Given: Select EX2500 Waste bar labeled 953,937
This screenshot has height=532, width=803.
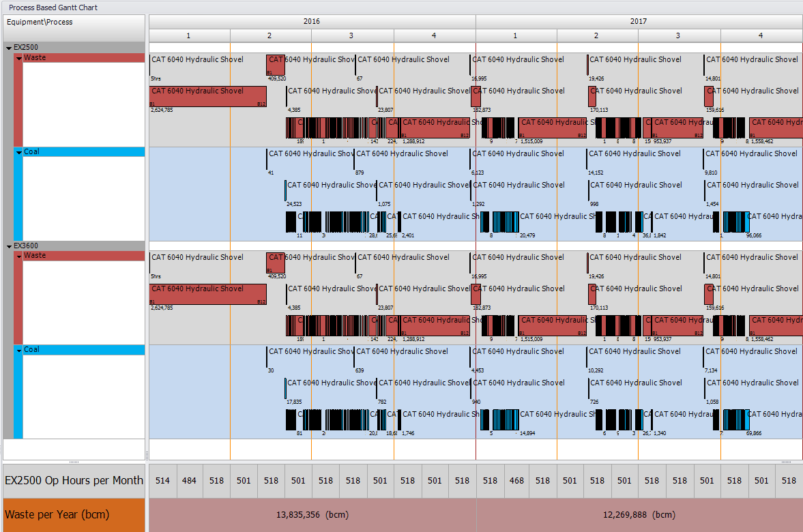Looking at the screenshot, I should (677, 128).
